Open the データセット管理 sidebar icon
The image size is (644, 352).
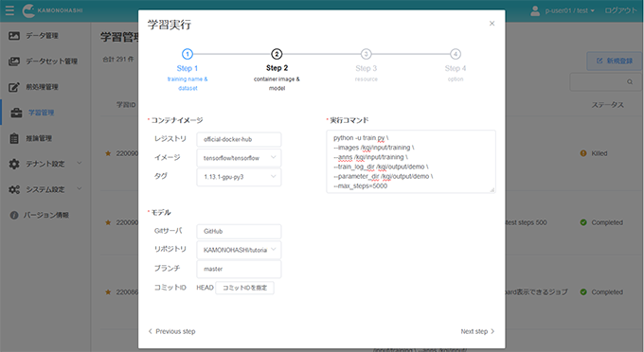(14, 62)
